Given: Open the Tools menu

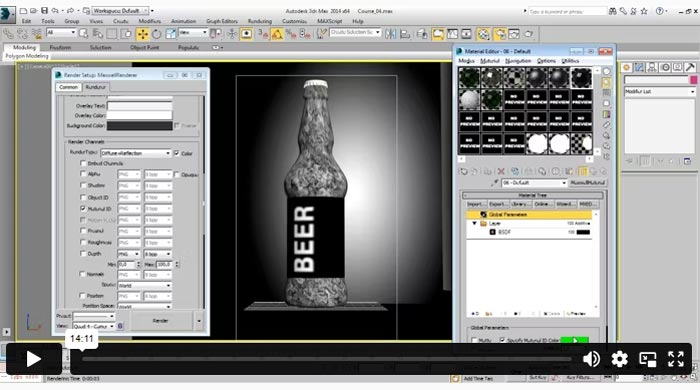Looking at the screenshot, I should point(48,21).
